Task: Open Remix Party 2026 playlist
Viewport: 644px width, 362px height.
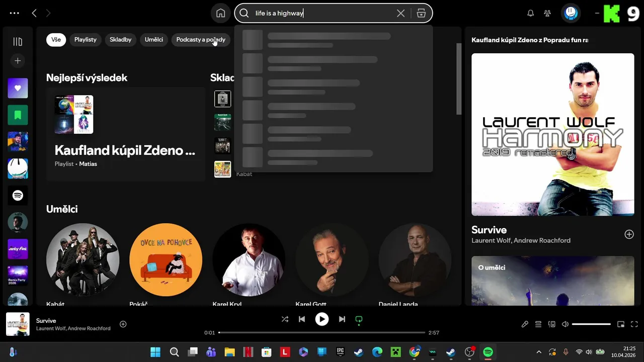Action: point(18,276)
